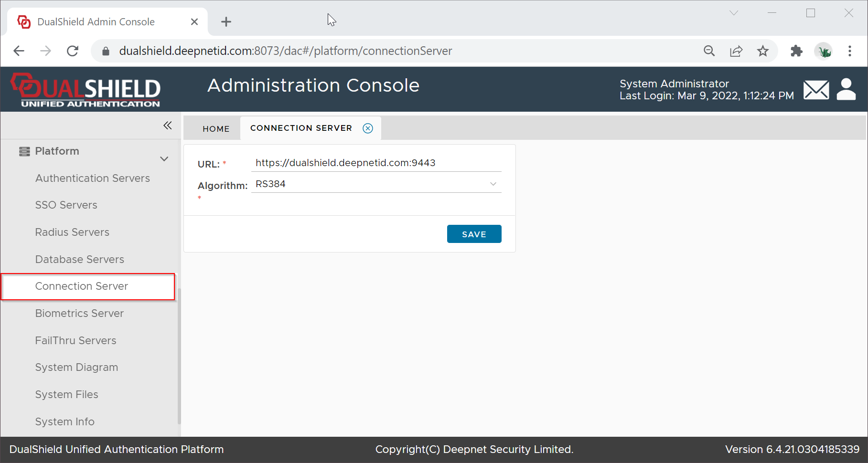Open the messages envelope icon
Image resolution: width=868 pixels, height=463 pixels.
(x=816, y=90)
